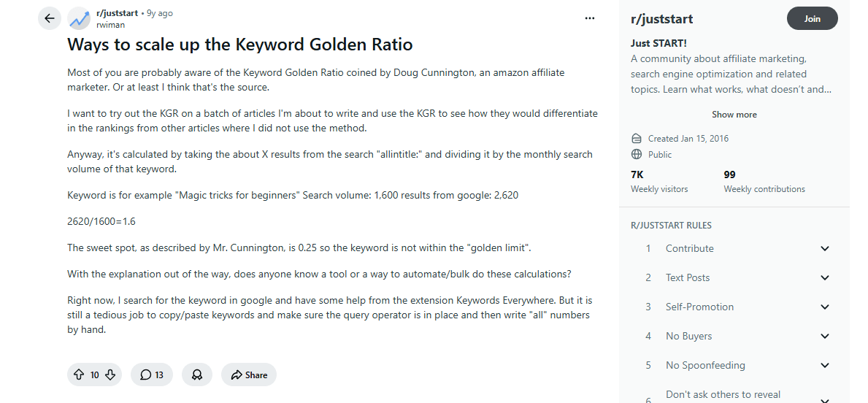
Task: Click the 'Created Jan 15, 2016' text
Action: tap(688, 139)
